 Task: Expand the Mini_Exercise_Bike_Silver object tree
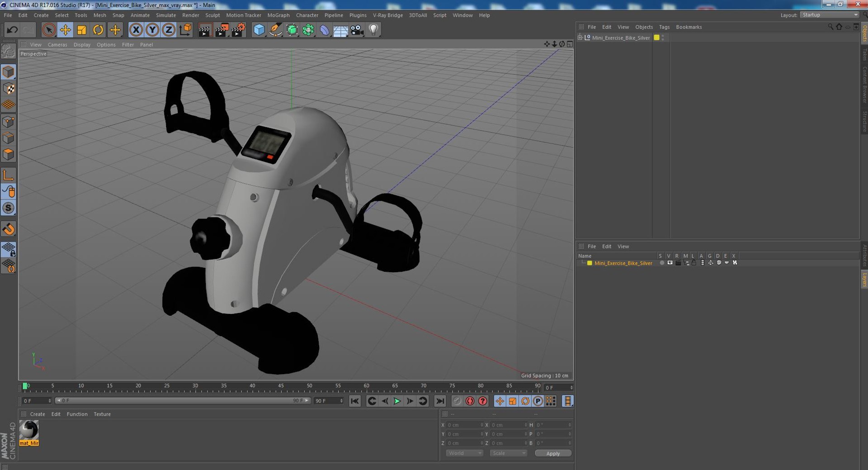[x=580, y=38]
